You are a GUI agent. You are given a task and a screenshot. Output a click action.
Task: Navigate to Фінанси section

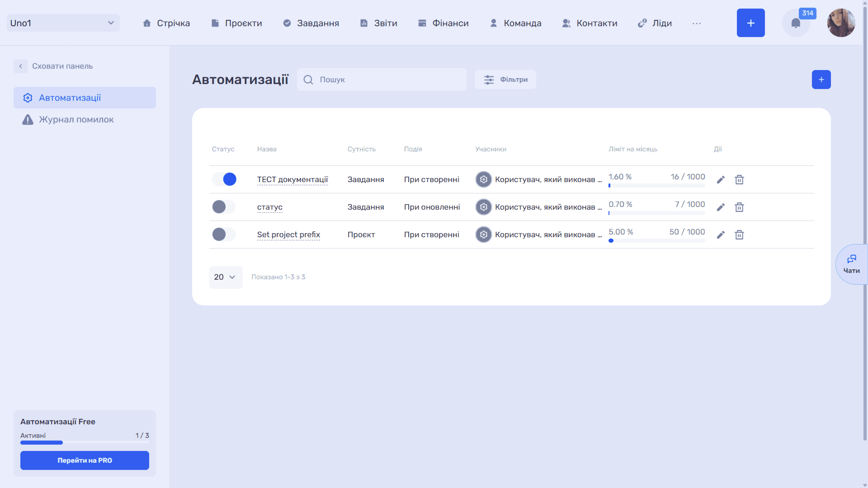click(x=443, y=23)
